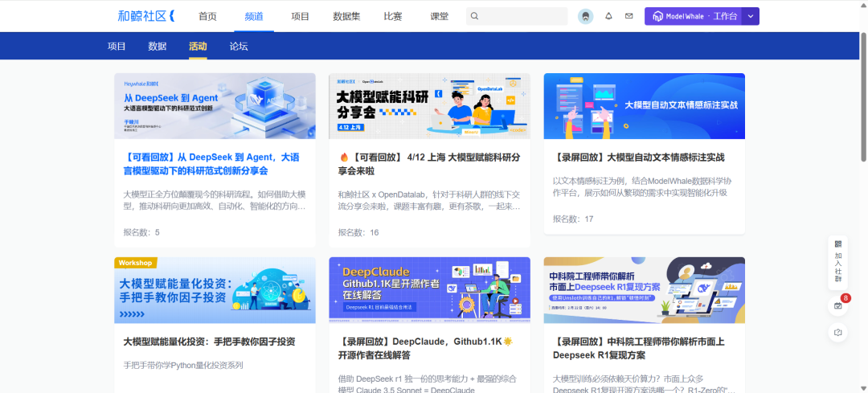Select 频道 in top navigation
Image resolution: width=868 pixels, height=393 pixels.
254,16
